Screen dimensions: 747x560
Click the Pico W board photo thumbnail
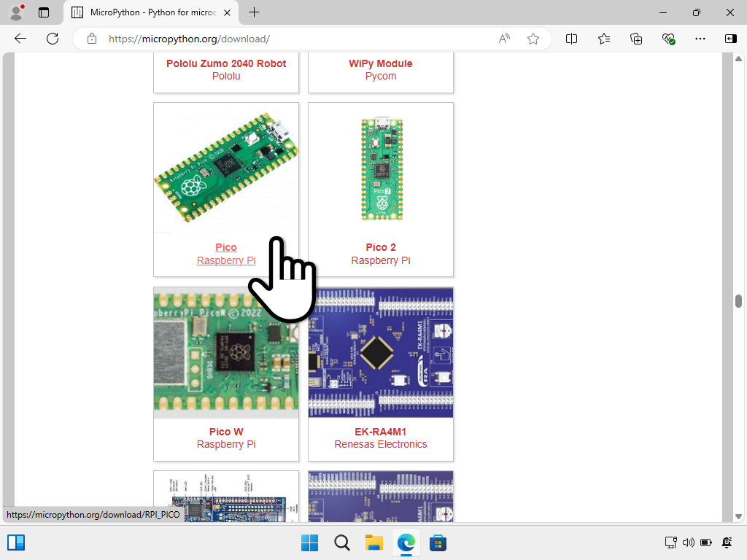[226, 352]
